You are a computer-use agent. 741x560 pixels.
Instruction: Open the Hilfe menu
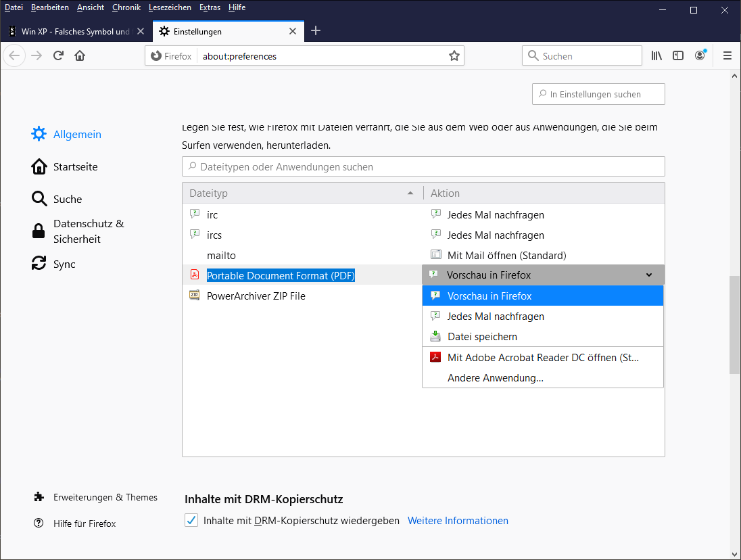(x=237, y=7)
